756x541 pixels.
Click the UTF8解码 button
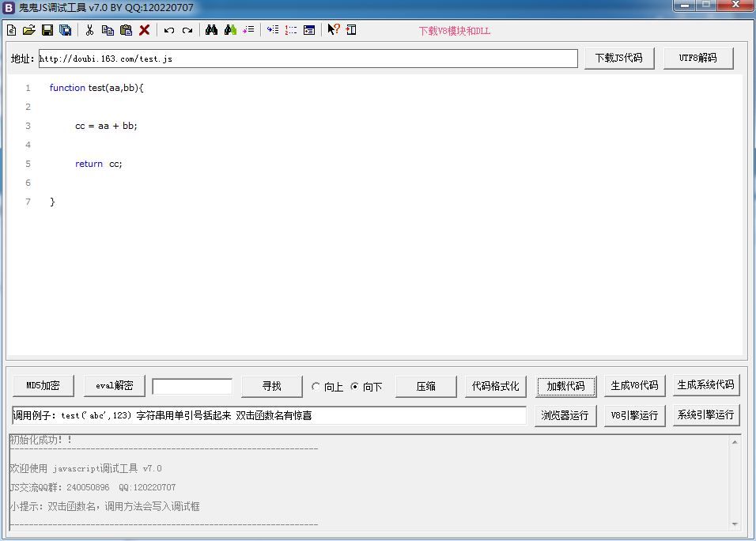pyautogui.click(x=698, y=59)
